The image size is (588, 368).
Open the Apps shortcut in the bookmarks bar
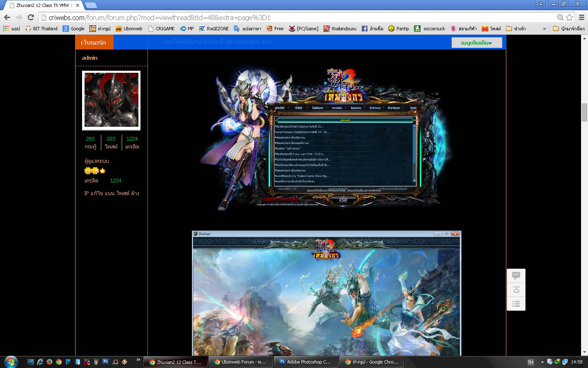(11, 29)
